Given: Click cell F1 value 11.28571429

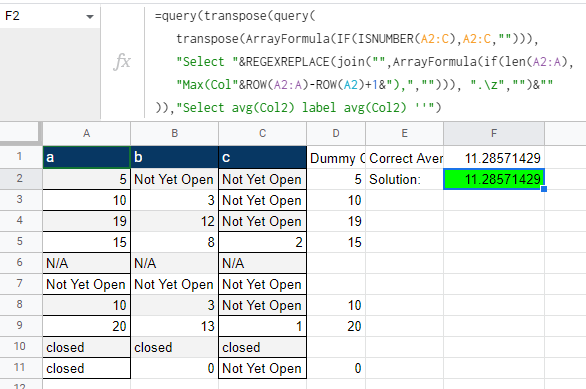Looking at the screenshot, I should [x=494, y=158].
